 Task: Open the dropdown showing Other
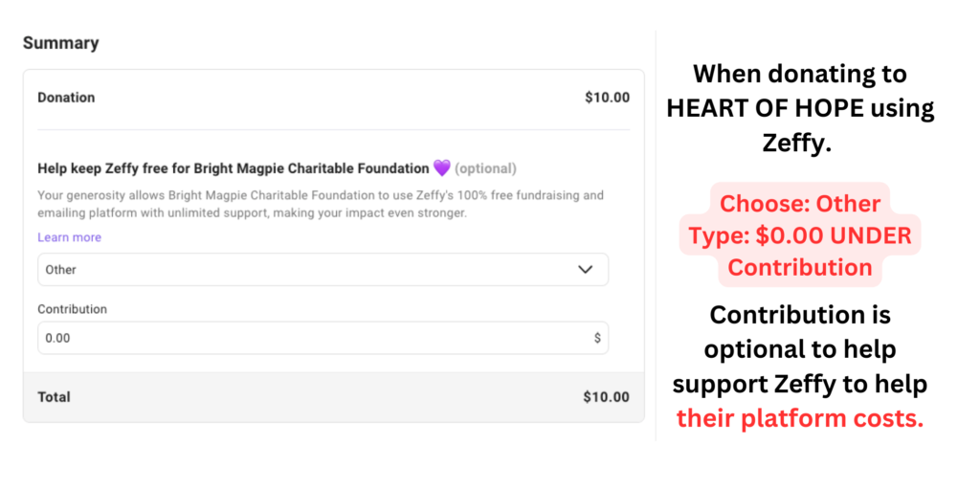[323, 270]
